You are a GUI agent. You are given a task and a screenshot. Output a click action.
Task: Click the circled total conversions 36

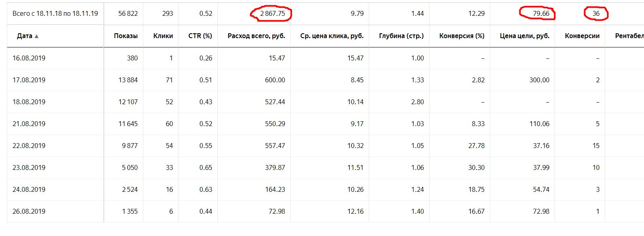tap(596, 13)
